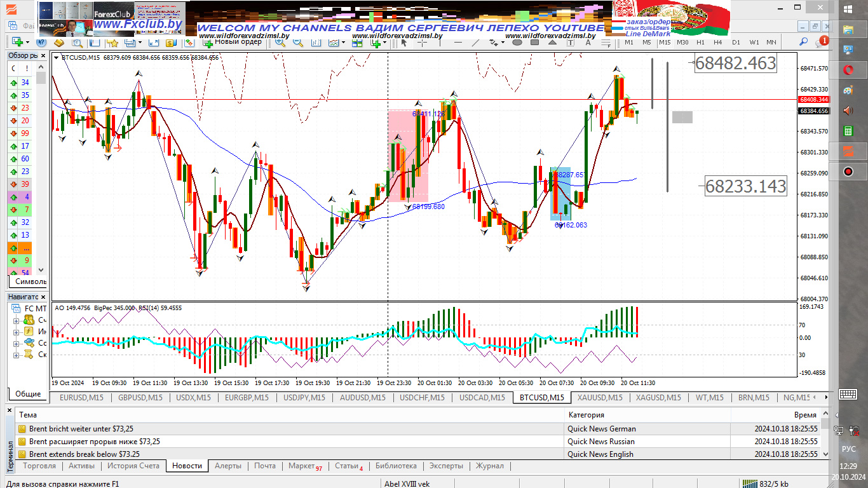The height and width of the screenshot is (488, 868).
Task: Select the triangle drawing tool
Action: 552,42
